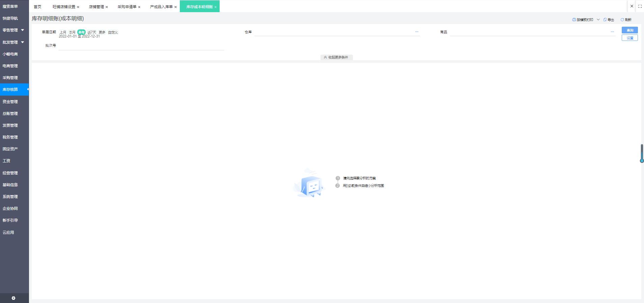Select the 自定义 date range
The height and width of the screenshot is (303, 644).
coord(113,32)
